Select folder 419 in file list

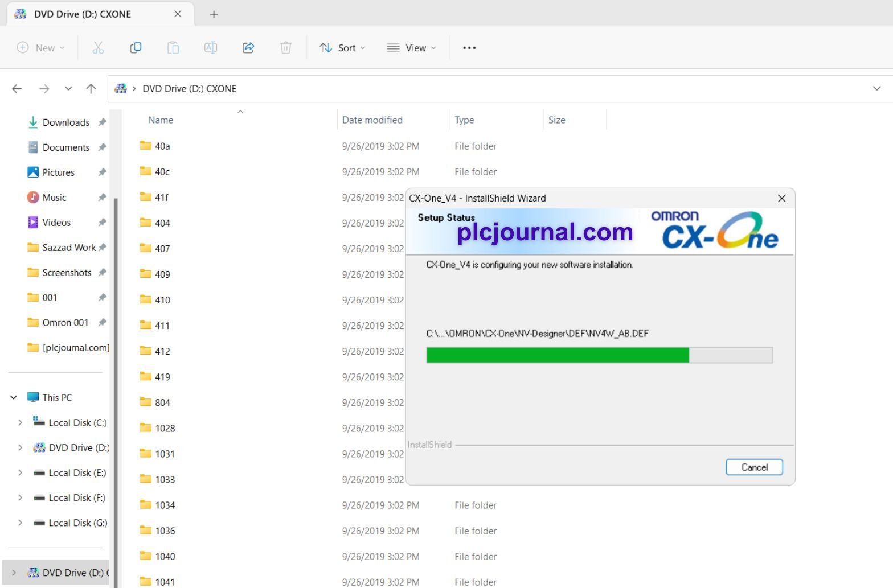(162, 377)
